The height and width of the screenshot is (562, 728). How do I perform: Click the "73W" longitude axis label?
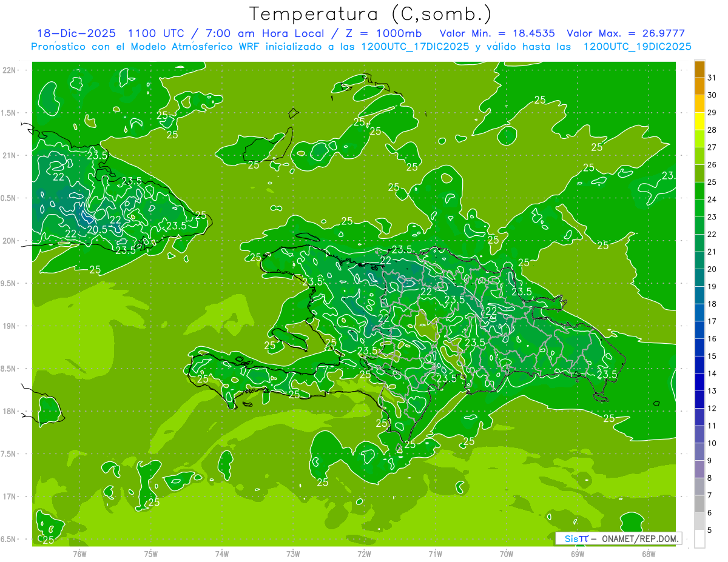(x=293, y=553)
